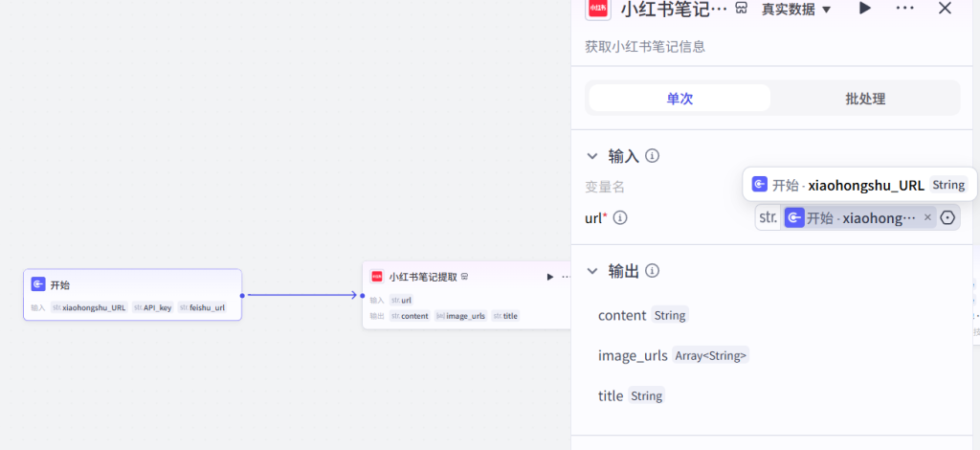This screenshot has height=450, width=980.
Task: Select the 单次 tab
Action: [679, 99]
